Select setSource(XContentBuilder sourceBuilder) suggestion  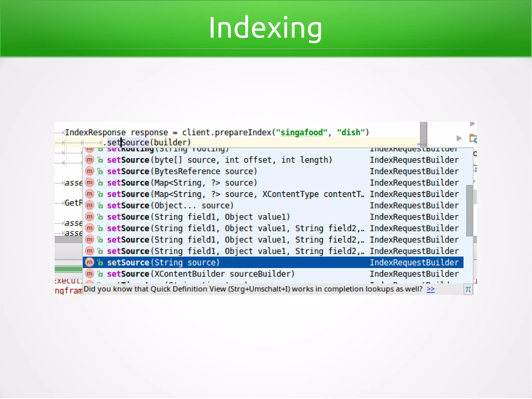coord(273,274)
